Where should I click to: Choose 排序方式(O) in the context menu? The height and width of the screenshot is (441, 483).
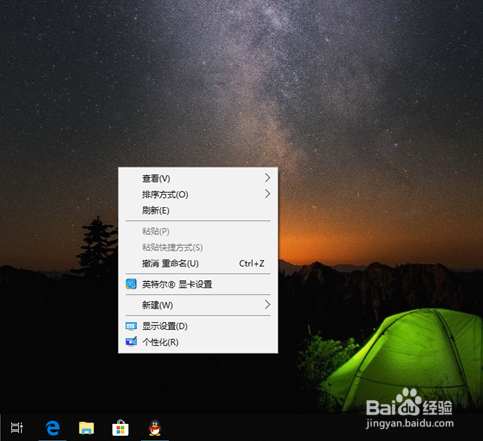[198, 194]
